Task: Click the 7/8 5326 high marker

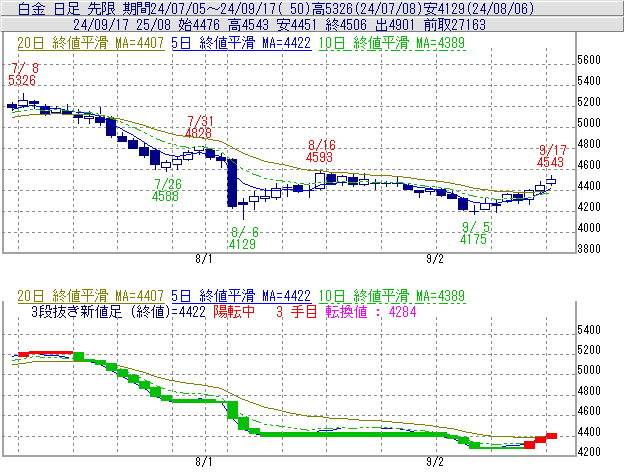Action: (x=23, y=74)
